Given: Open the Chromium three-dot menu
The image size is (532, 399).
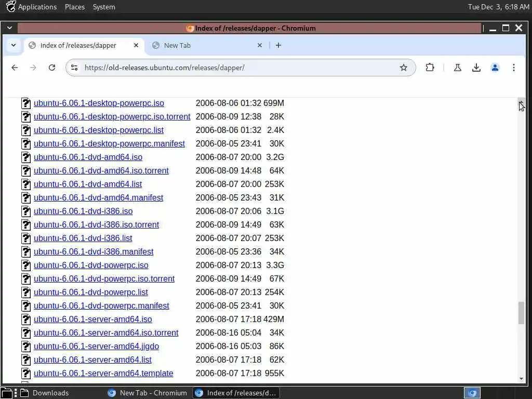Looking at the screenshot, I should point(514,68).
